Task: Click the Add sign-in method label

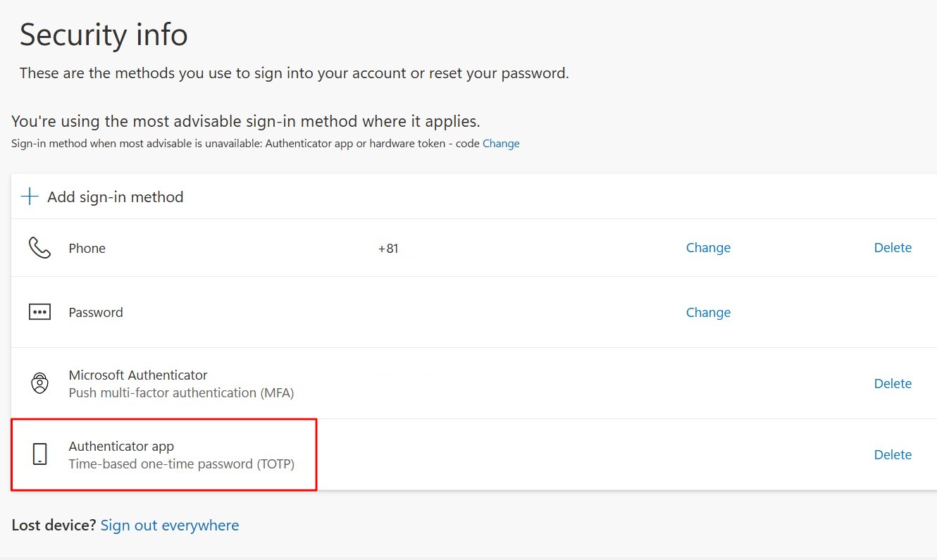Action: point(116,197)
